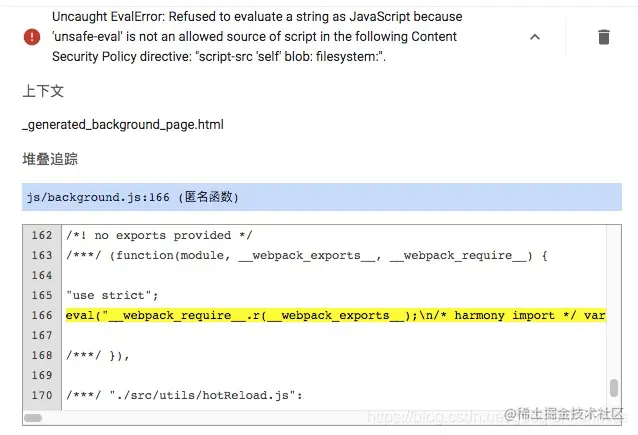Select the js/background.js:166 stack frame

tap(132, 197)
